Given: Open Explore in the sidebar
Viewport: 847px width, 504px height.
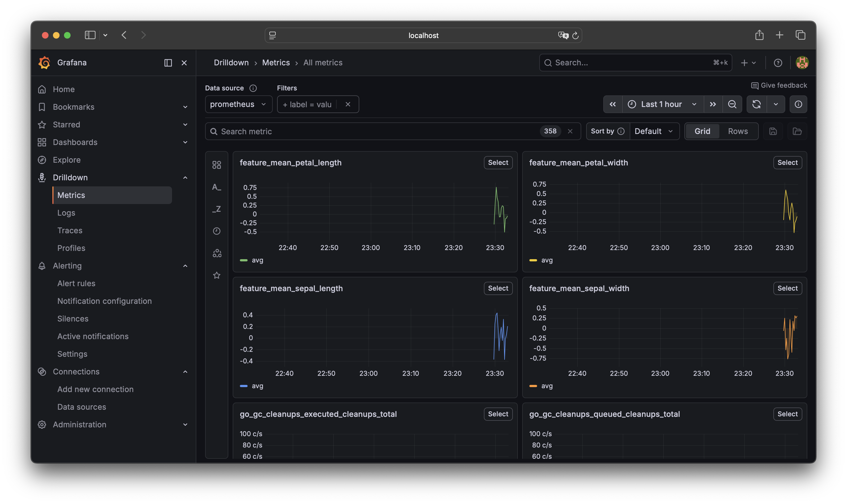Looking at the screenshot, I should [66, 160].
